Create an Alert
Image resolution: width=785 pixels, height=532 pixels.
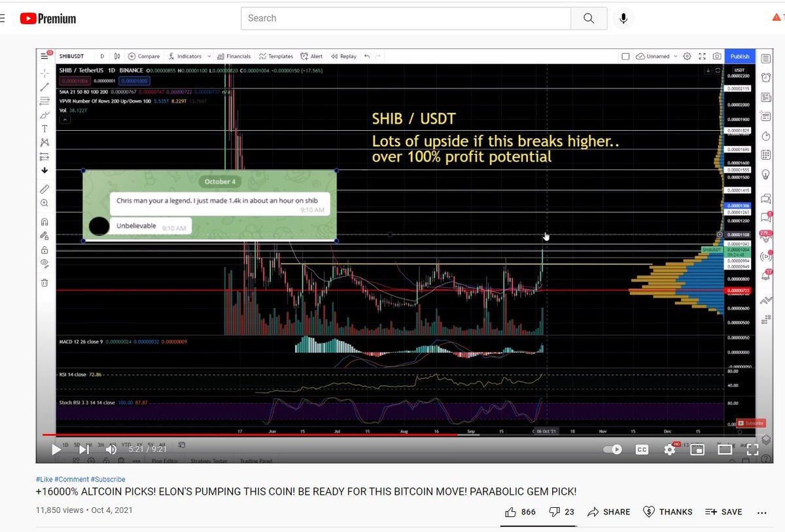[311, 56]
